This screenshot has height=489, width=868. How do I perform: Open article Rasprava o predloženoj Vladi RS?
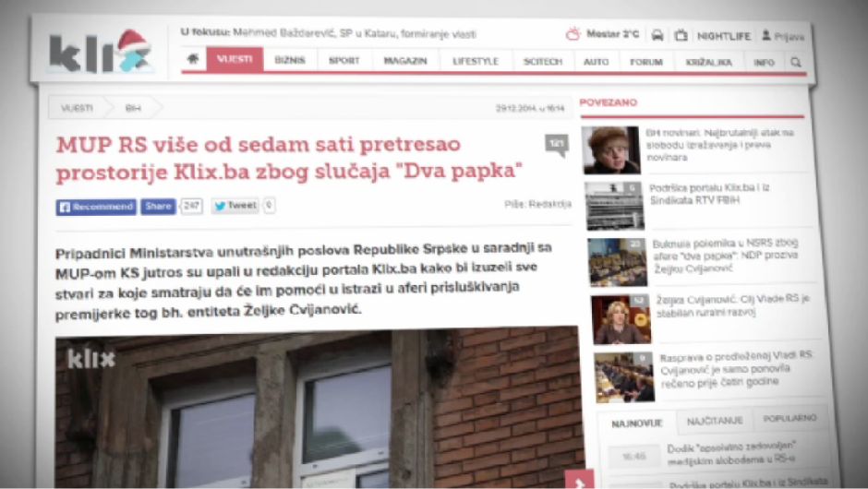pyautogui.click(x=736, y=369)
